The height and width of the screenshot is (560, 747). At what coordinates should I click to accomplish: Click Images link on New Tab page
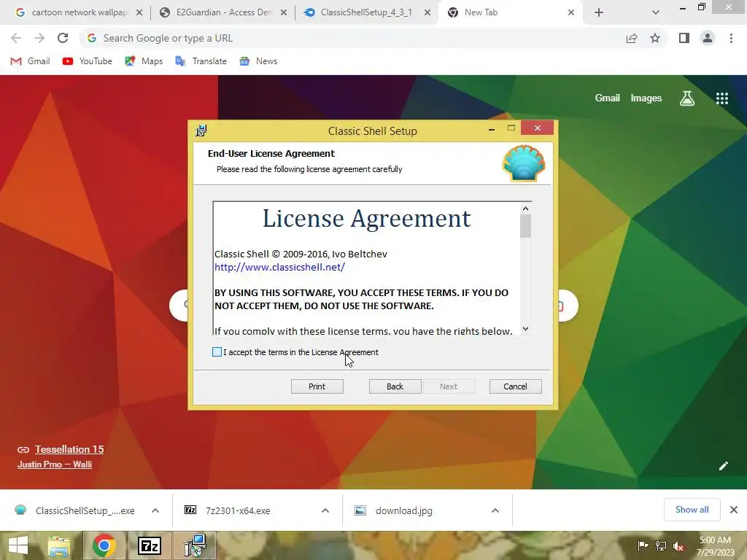646,98
